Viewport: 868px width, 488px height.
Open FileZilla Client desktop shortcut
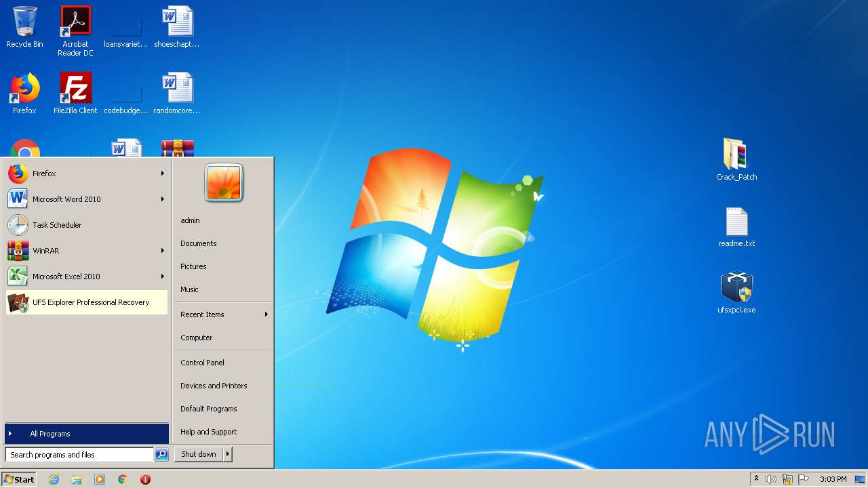75,94
